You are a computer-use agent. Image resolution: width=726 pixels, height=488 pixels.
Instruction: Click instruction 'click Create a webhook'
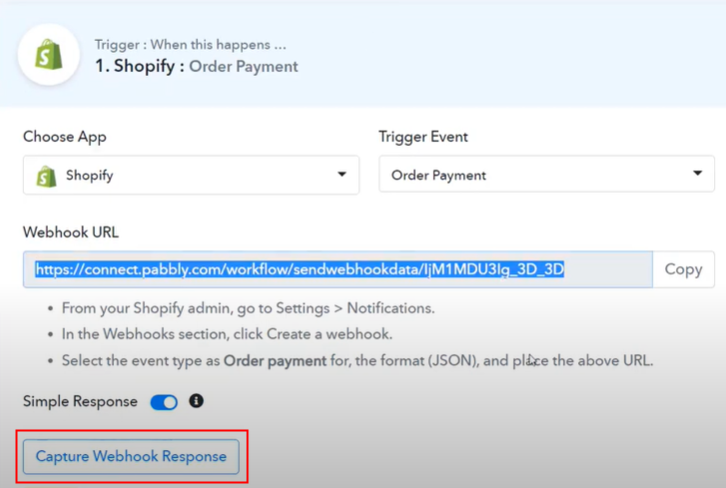click(x=313, y=334)
